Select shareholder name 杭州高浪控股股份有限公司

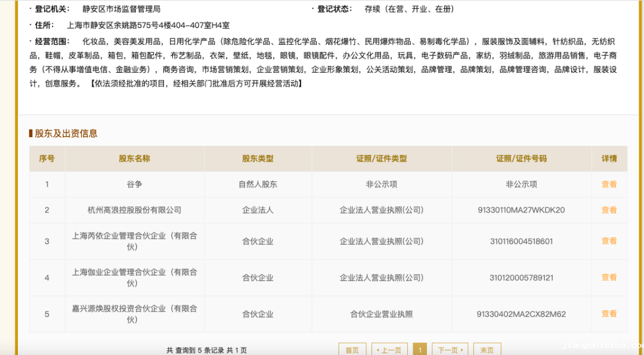(x=135, y=210)
